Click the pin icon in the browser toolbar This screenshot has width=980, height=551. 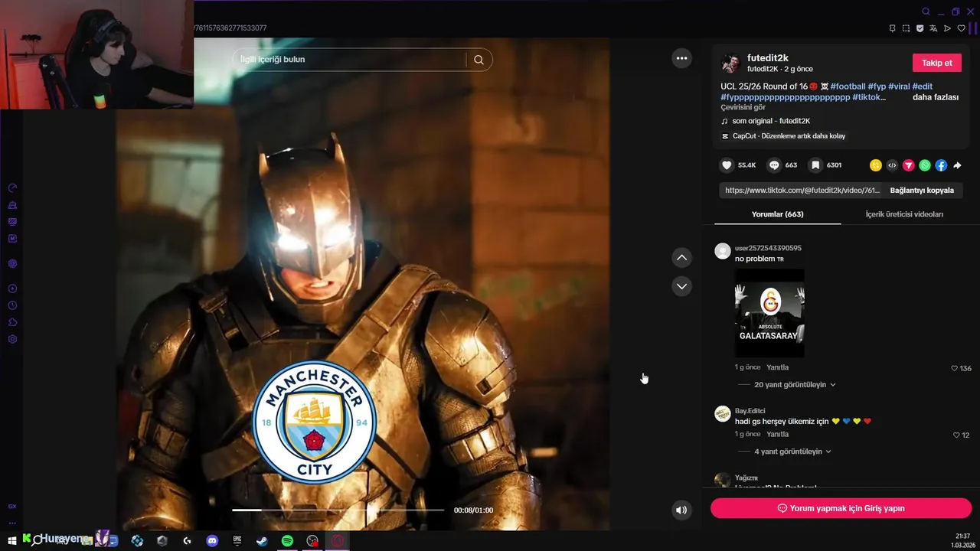click(x=892, y=28)
